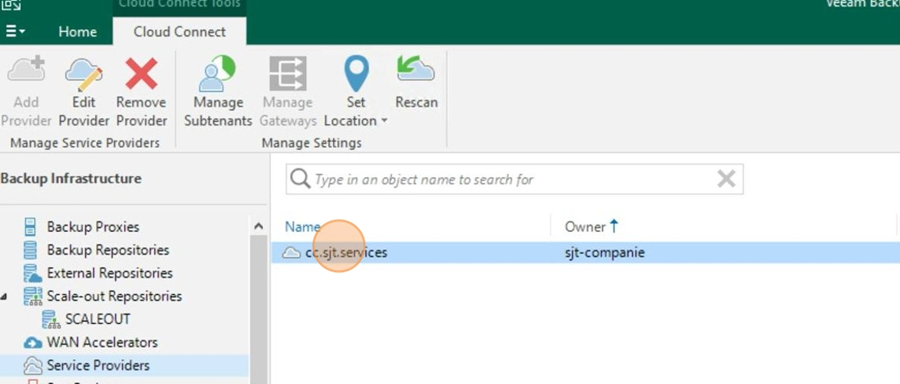The height and width of the screenshot is (384, 900).
Task: Select Scale-out Repositories in the tree
Action: pos(114,296)
